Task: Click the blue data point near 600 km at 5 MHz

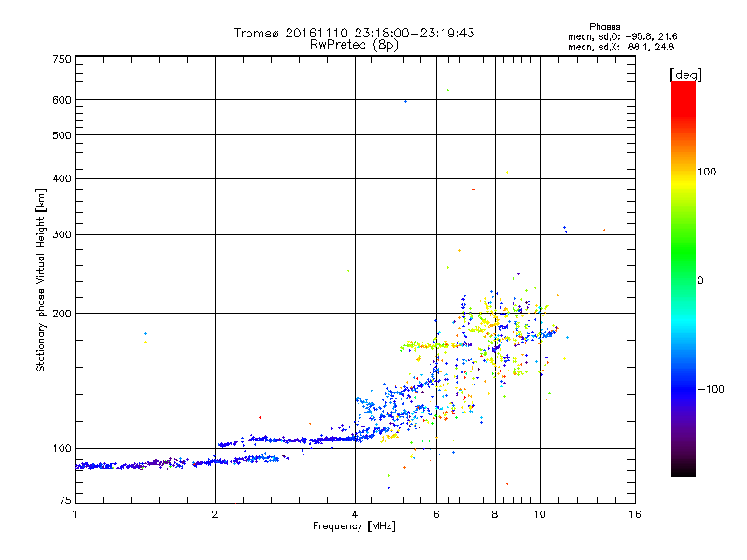Action: [405, 101]
